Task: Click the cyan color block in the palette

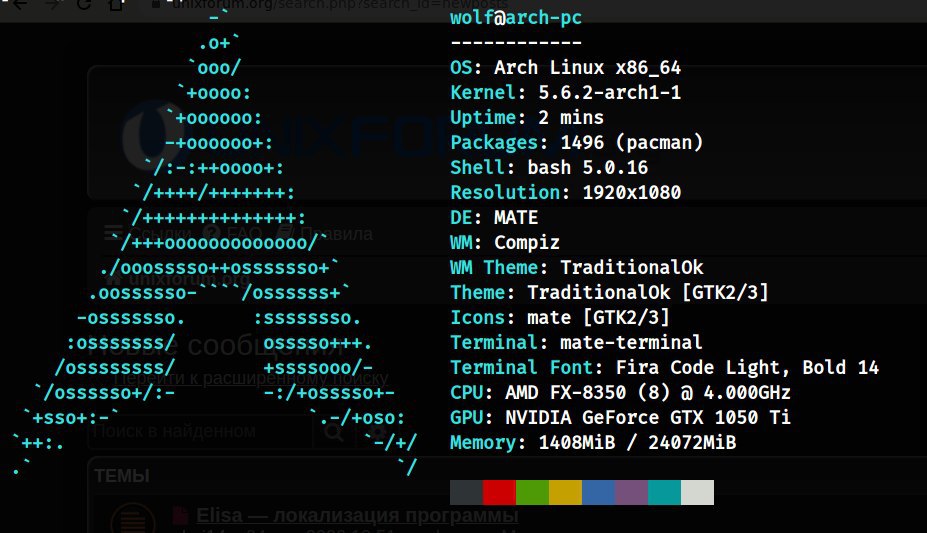Action: [x=665, y=492]
